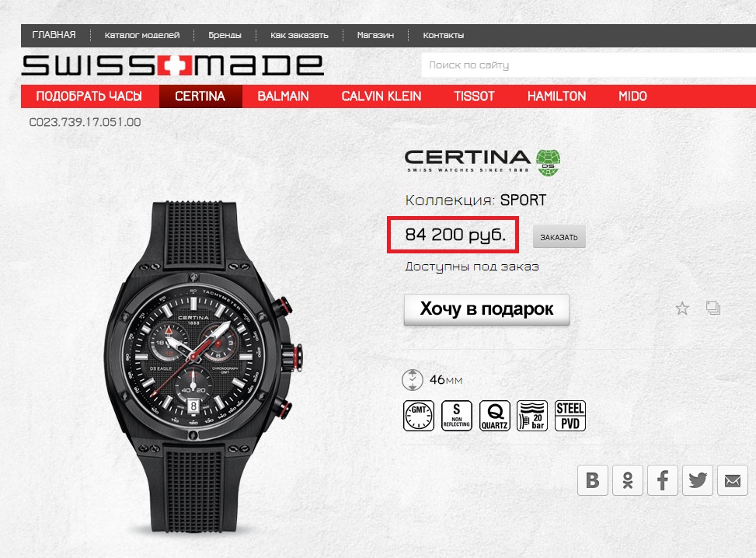Open the ПОДОБРАТЬ ЧАСЫ section
Image resolution: width=756 pixels, height=558 pixels.
pos(89,96)
